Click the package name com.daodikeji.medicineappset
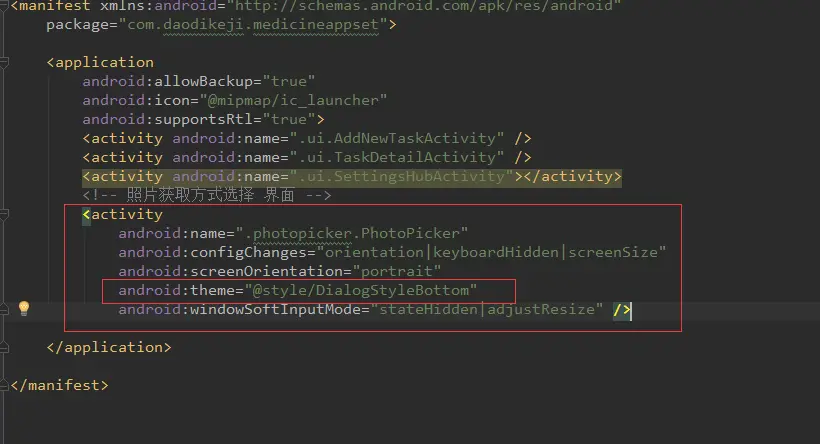Screen dimensions: 820x444 pos(254,25)
